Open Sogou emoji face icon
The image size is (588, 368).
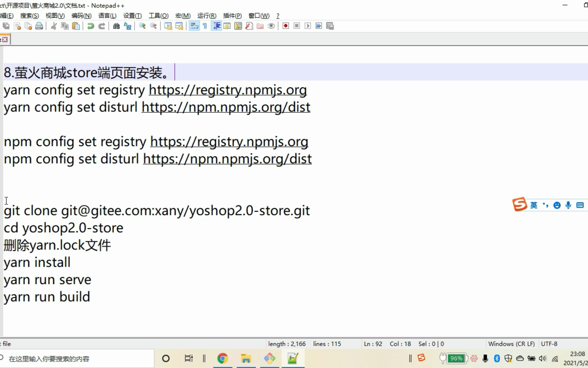point(557,205)
